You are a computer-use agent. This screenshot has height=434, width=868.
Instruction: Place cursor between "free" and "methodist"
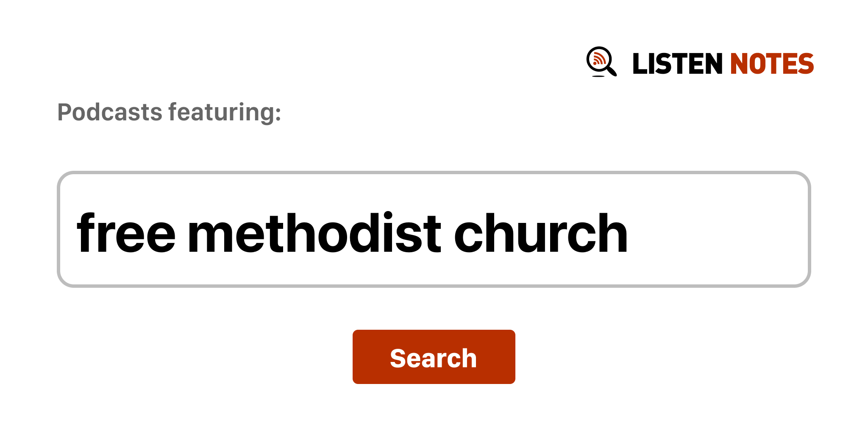[x=181, y=234]
